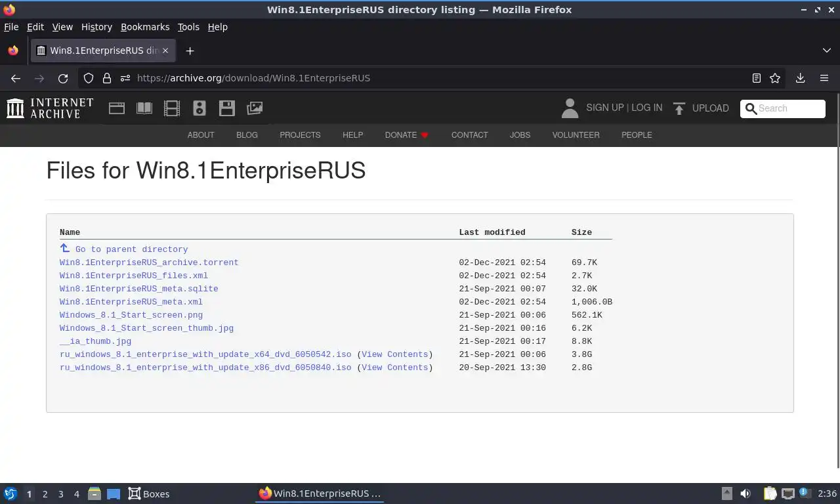Viewport: 840px width, 504px height.
Task: Open the Texts book icon
Action: coord(144,108)
